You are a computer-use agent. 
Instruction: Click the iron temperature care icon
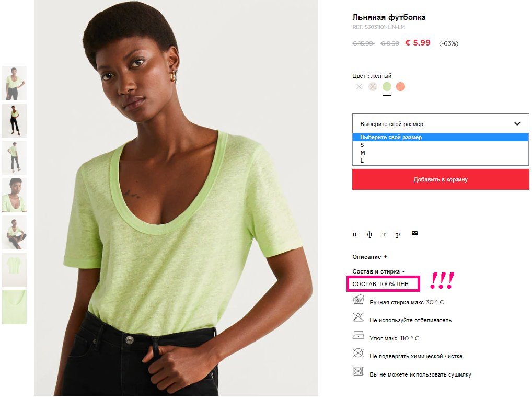(x=358, y=336)
